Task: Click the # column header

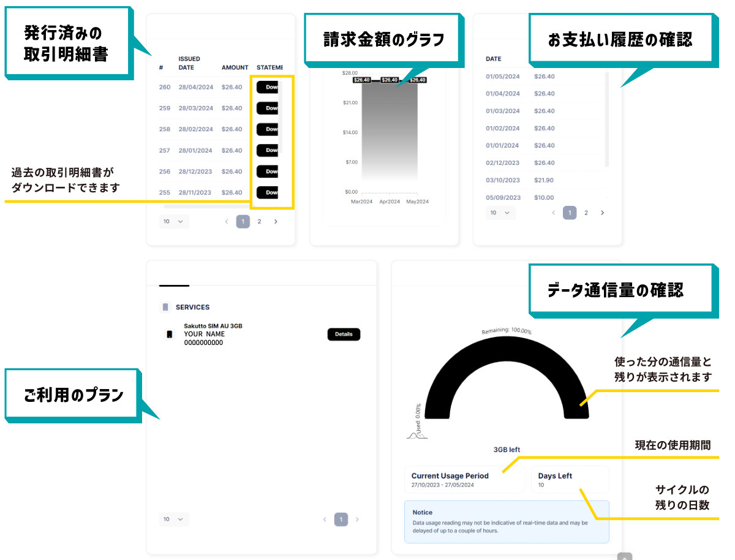Action: [161, 67]
